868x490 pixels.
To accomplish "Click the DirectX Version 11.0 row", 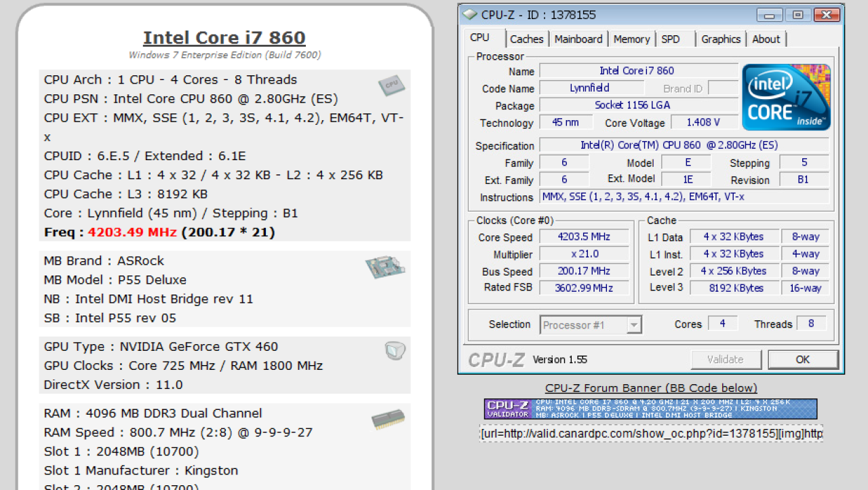I will (x=114, y=384).
